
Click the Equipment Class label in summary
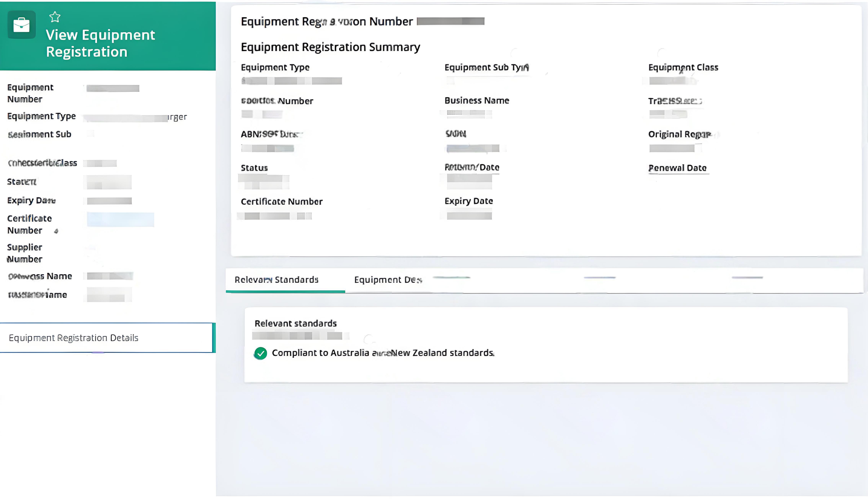[683, 68]
